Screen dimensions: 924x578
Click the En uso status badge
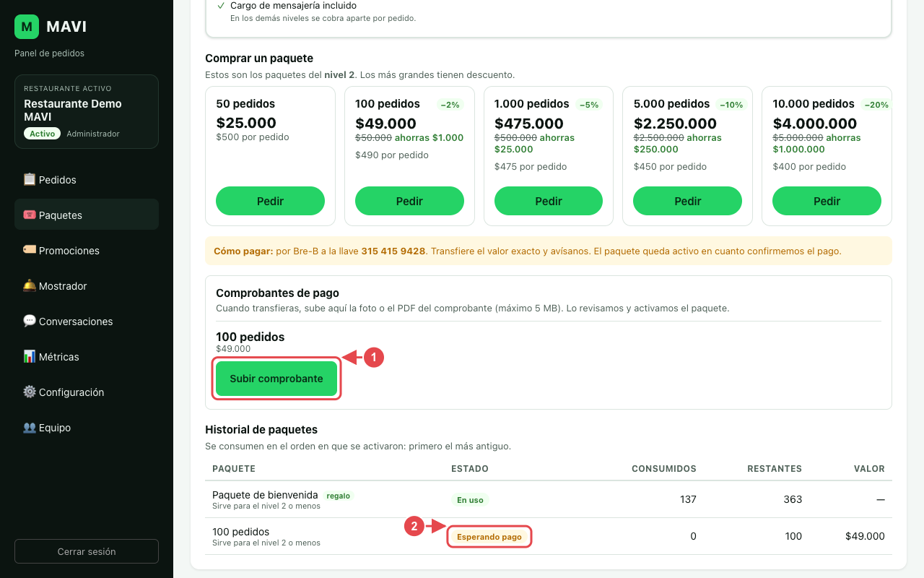(x=470, y=499)
